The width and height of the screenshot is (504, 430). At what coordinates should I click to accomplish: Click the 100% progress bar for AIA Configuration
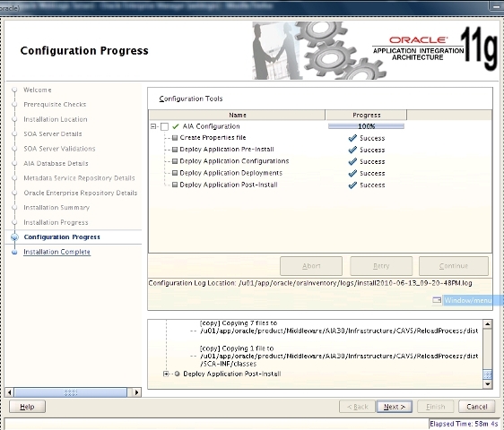click(366, 126)
